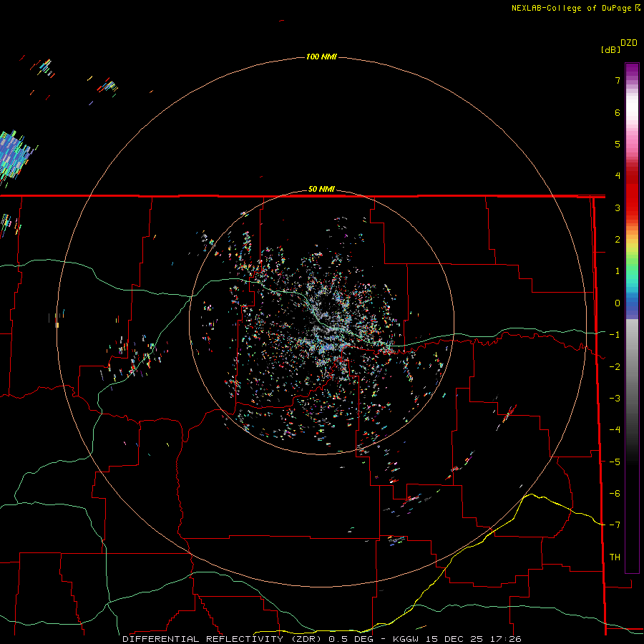Click the [dB] units label

click(x=610, y=49)
